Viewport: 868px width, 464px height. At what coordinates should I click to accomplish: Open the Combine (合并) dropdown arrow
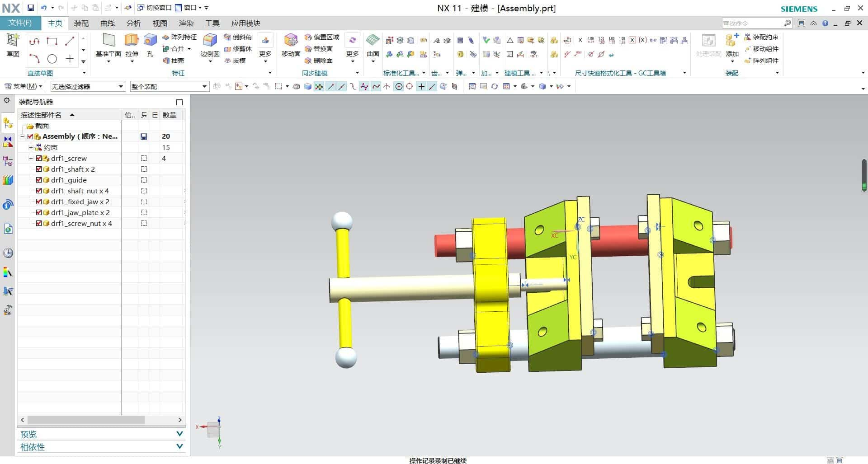(189, 49)
